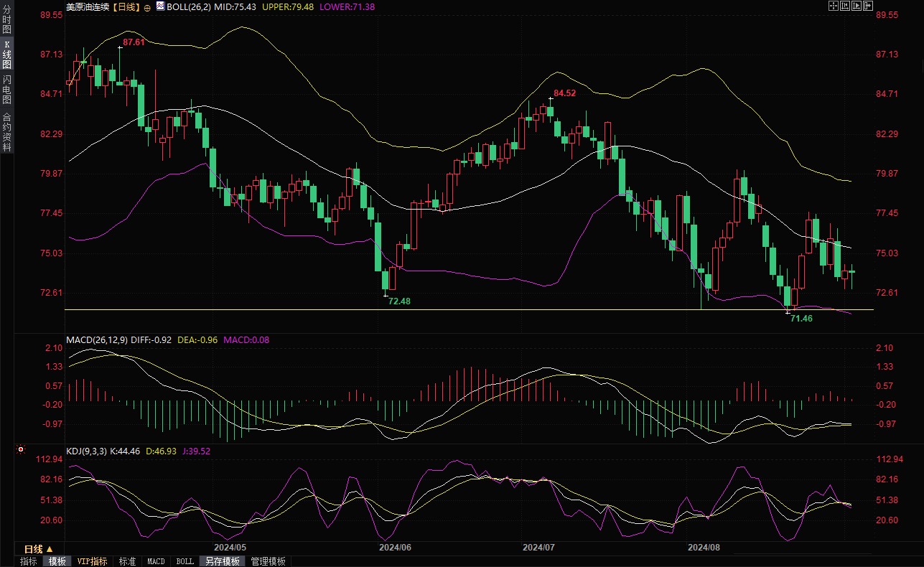Click the jump-to-start chart icon

click(x=845, y=6)
